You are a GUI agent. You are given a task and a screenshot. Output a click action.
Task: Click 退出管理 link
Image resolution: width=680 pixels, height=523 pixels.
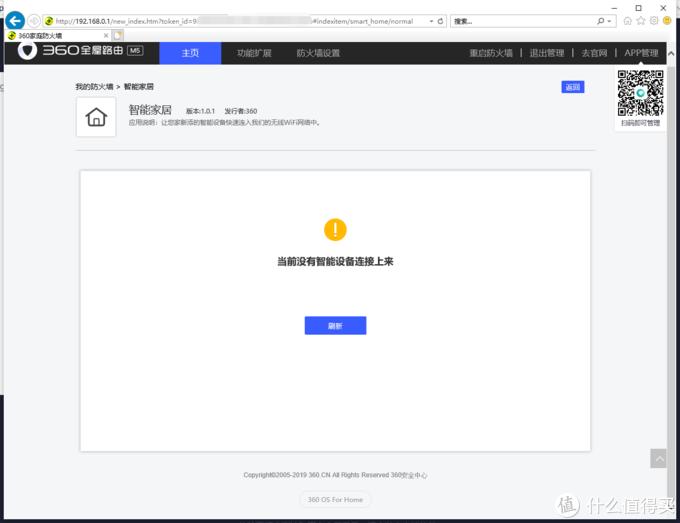coord(547,53)
